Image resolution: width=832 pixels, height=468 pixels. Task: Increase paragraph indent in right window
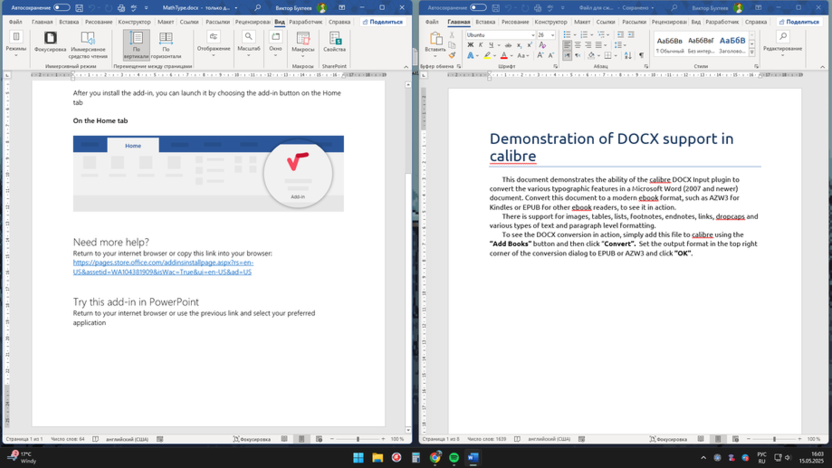pyautogui.click(x=631, y=34)
